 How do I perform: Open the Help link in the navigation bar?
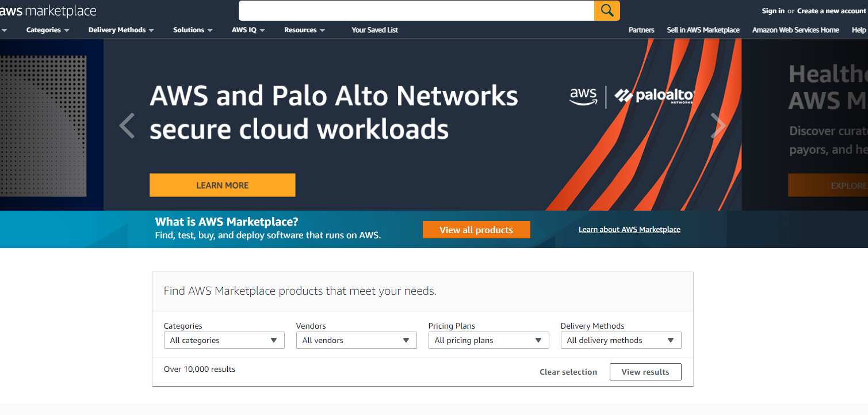pyautogui.click(x=859, y=30)
